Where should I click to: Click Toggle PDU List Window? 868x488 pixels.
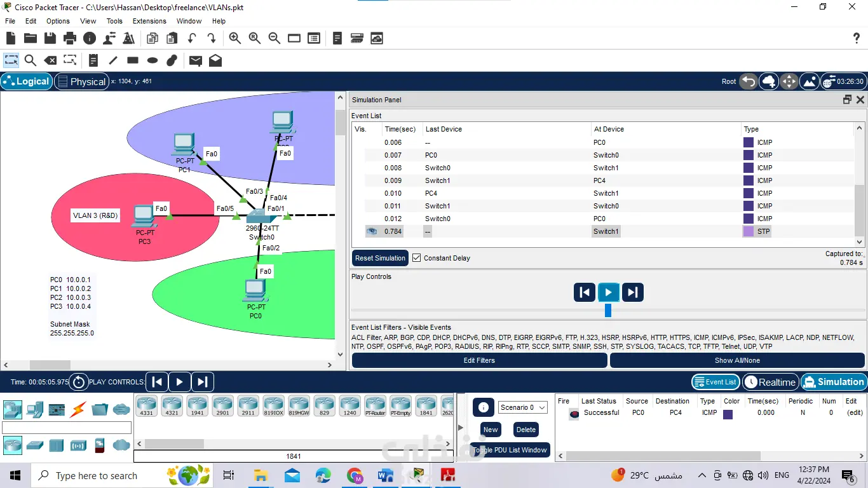[x=510, y=450]
